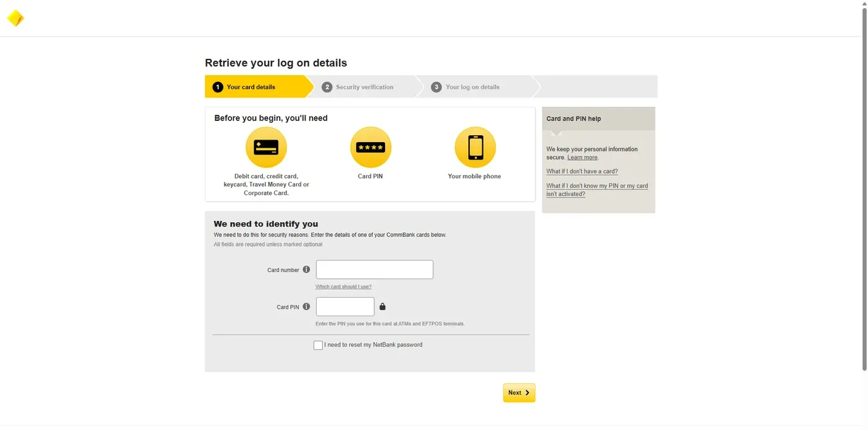Click the debit card icon
Viewport: 868px width, 430px height.
click(x=266, y=147)
